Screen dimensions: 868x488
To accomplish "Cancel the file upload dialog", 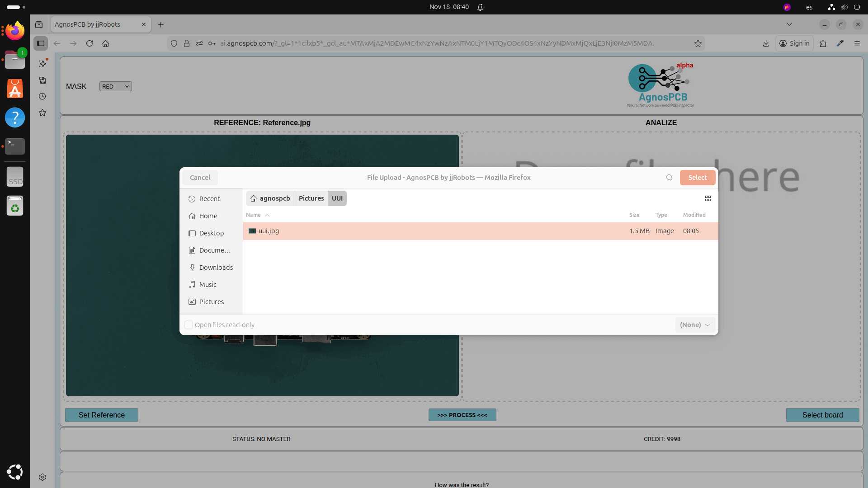I will [200, 178].
